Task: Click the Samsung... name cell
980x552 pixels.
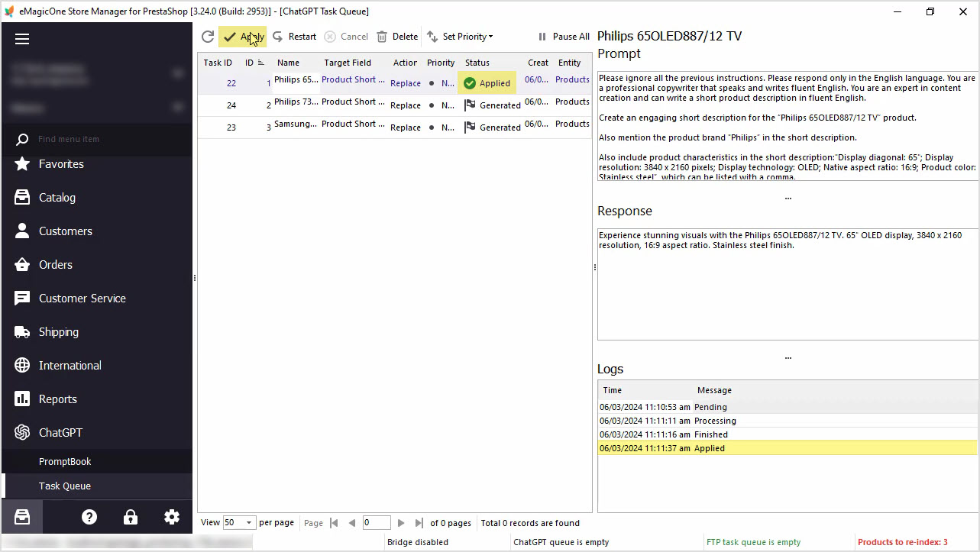Action: pos(296,124)
